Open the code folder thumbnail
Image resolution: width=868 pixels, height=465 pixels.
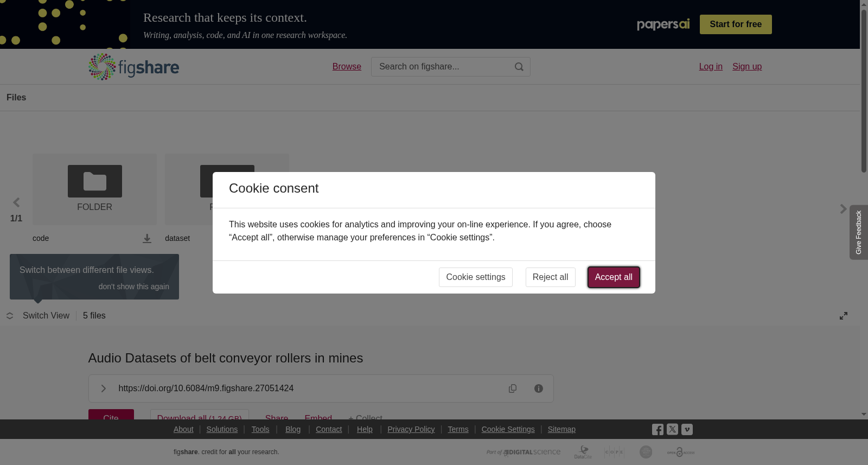click(x=95, y=189)
